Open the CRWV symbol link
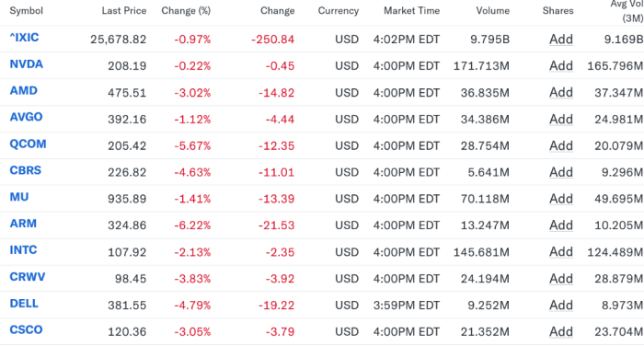This screenshot has height=346, width=644. tap(28, 277)
